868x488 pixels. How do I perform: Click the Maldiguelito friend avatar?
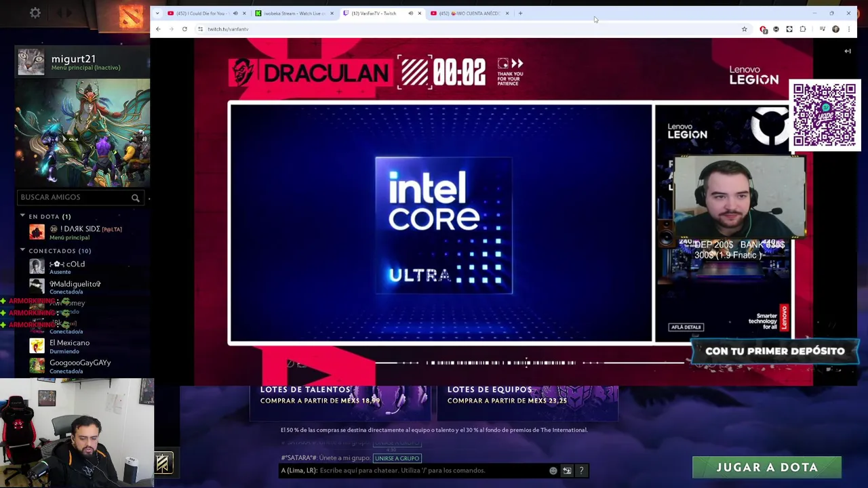(37, 287)
